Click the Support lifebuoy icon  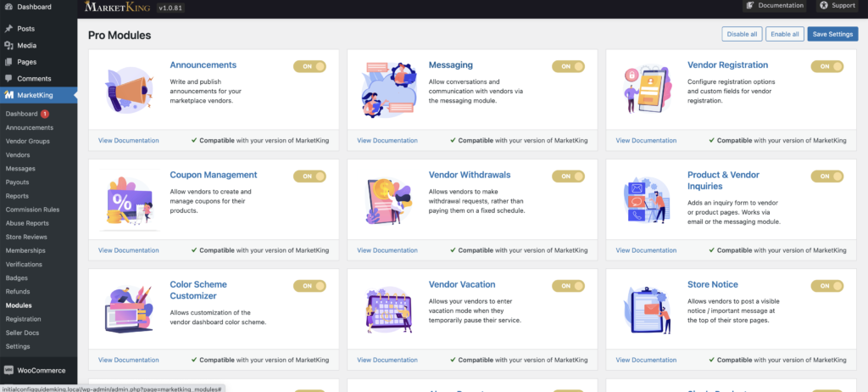pos(824,6)
